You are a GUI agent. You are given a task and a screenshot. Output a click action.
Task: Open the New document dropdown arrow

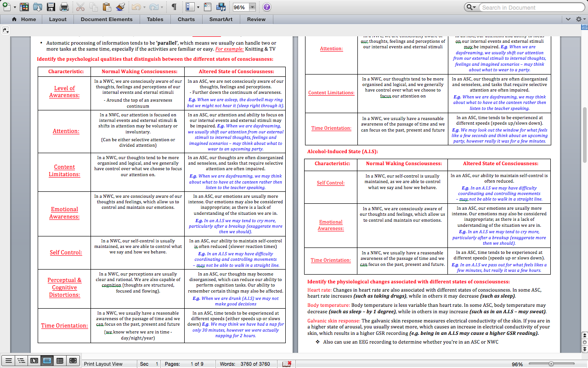pyautogui.click(x=15, y=7)
